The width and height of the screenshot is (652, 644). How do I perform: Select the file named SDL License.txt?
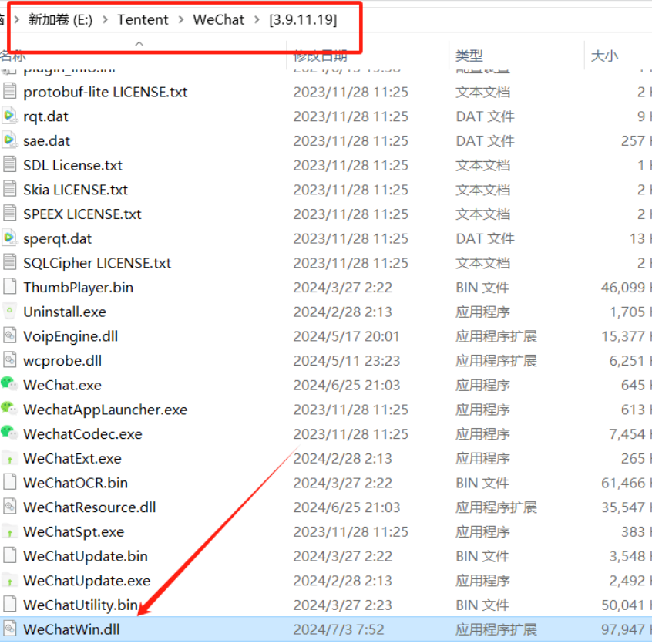pyautogui.click(x=72, y=165)
